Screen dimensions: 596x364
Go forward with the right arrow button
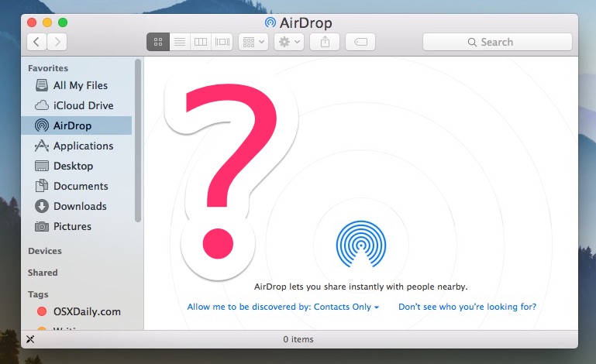click(x=57, y=42)
